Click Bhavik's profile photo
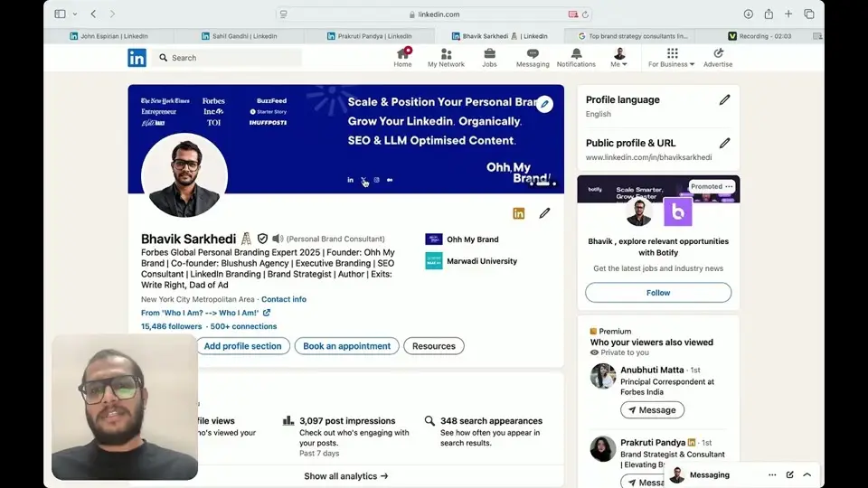Viewport: 868px width, 488px height. pos(184,175)
